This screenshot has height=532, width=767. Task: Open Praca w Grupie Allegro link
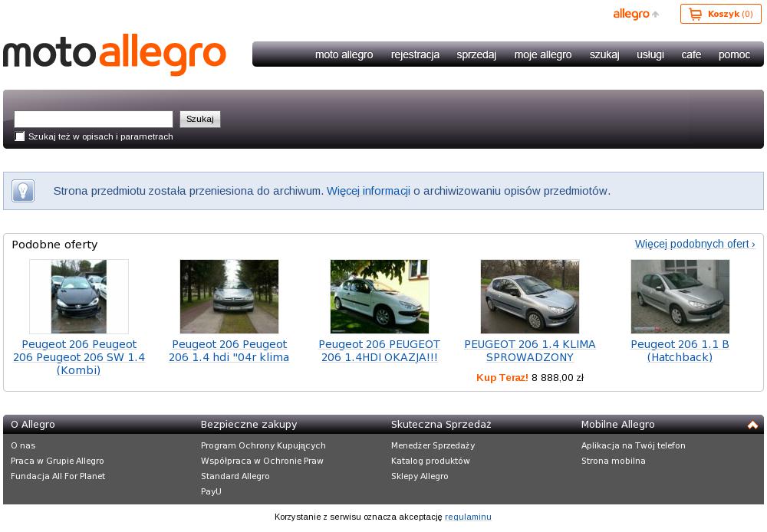(x=58, y=461)
